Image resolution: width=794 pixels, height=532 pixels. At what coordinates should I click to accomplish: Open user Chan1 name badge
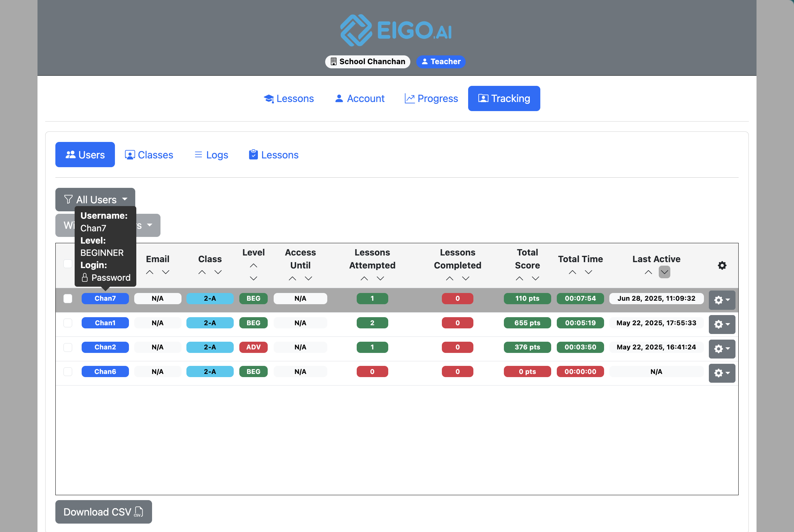tap(105, 323)
